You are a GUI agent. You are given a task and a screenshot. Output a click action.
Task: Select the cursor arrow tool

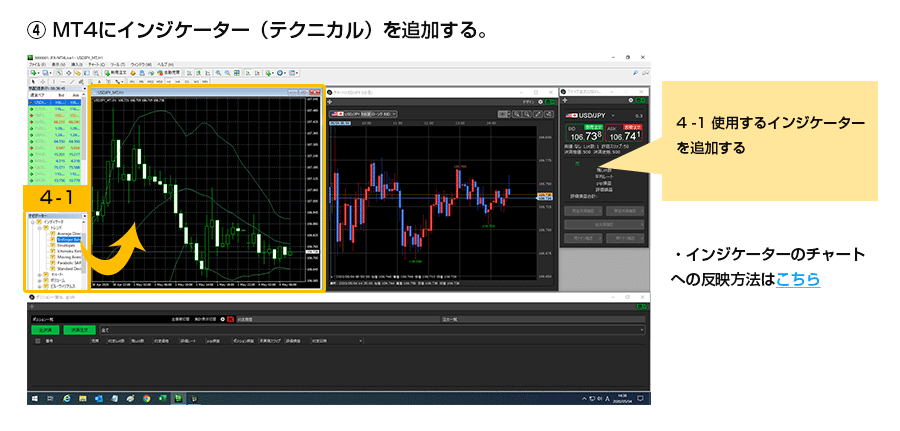[33, 81]
